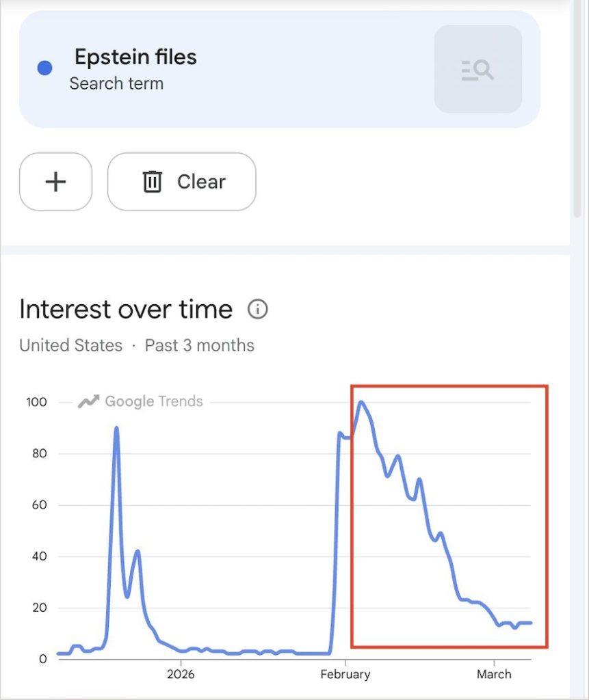Open the info tooltip beside Interest over time
This screenshot has height=700, width=589.
click(258, 310)
